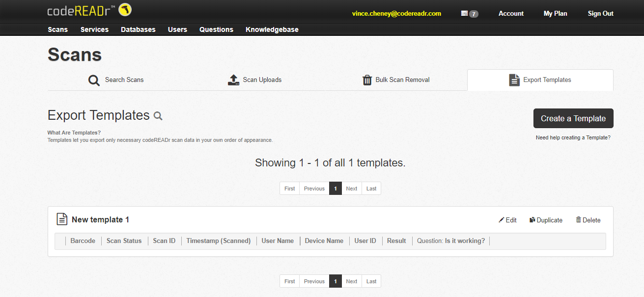Click the document icon beside New template 1
This screenshot has width=644, height=297.
coord(62,219)
